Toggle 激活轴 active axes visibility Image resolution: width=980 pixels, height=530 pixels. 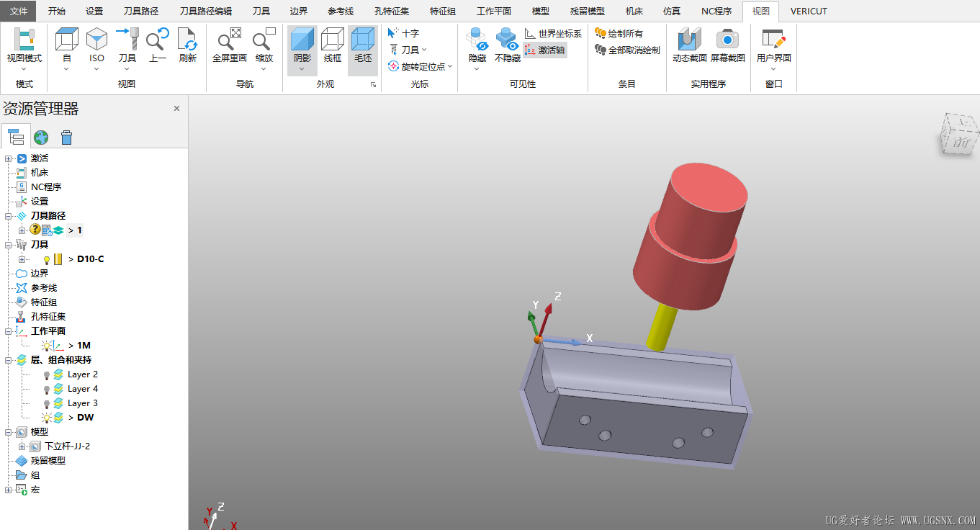pos(545,50)
